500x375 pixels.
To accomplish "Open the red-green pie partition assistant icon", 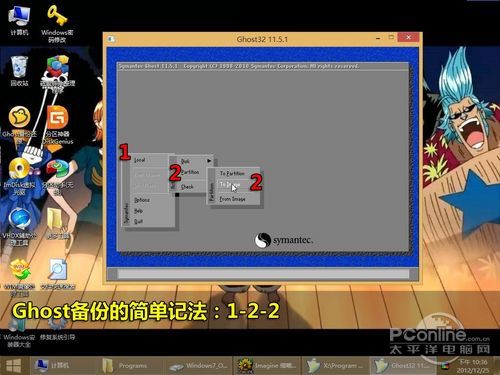I will tap(58, 177).
